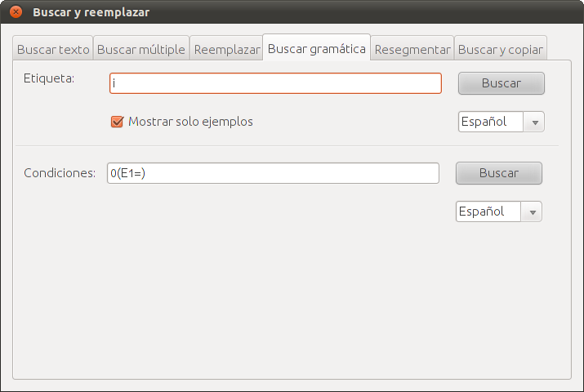584x392 pixels.
Task: Focus the Condiciones field containing 0(E1=)
Action: [x=273, y=173]
